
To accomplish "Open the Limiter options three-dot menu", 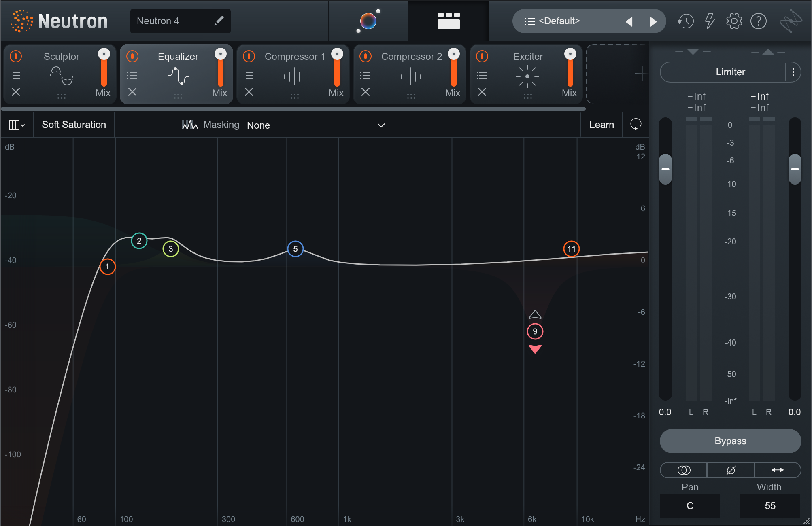I will 793,72.
